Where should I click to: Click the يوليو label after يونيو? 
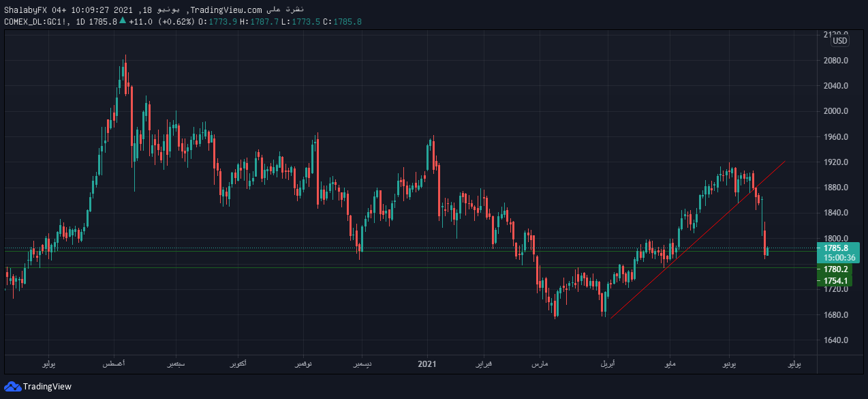tap(794, 365)
